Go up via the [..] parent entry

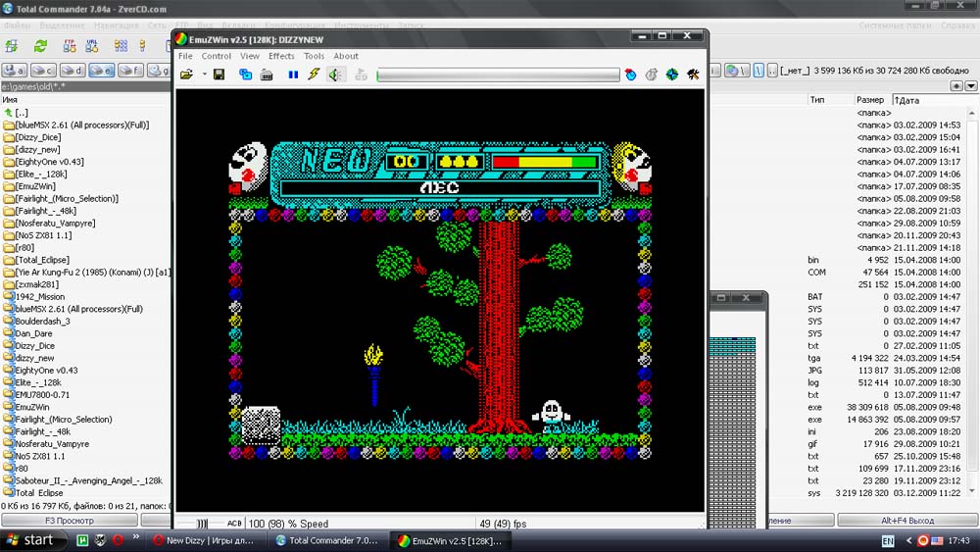point(22,113)
